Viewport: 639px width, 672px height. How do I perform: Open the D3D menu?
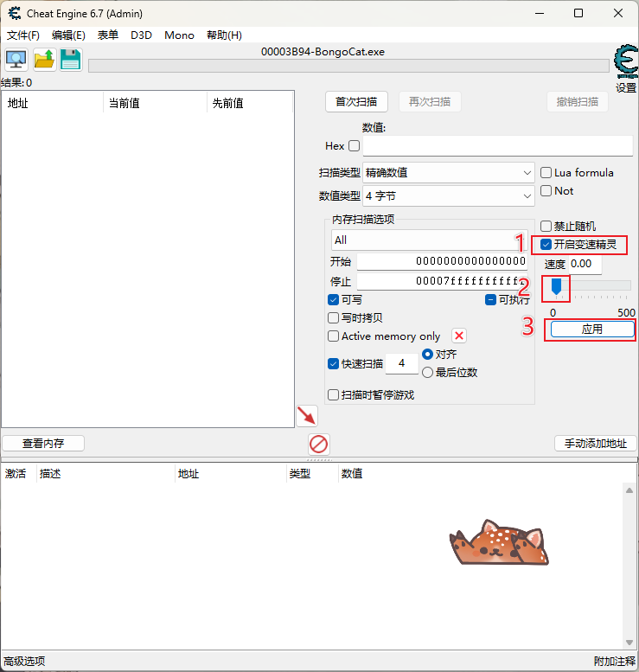coord(141,35)
